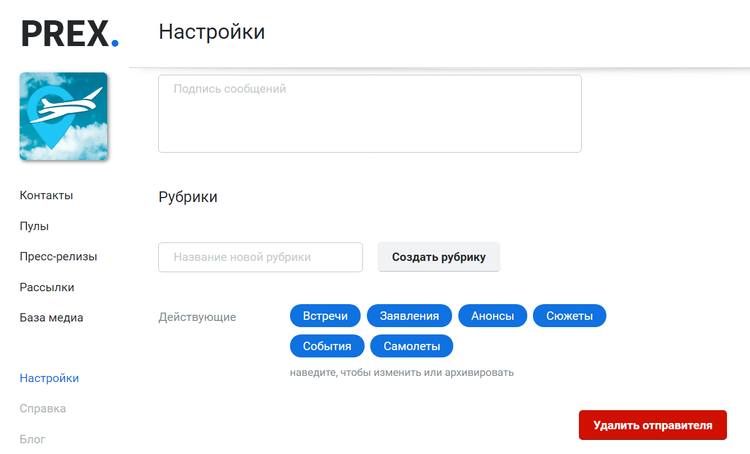This screenshot has width=750, height=454.
Task: Open the Пулы section
Action: (34, 226)
